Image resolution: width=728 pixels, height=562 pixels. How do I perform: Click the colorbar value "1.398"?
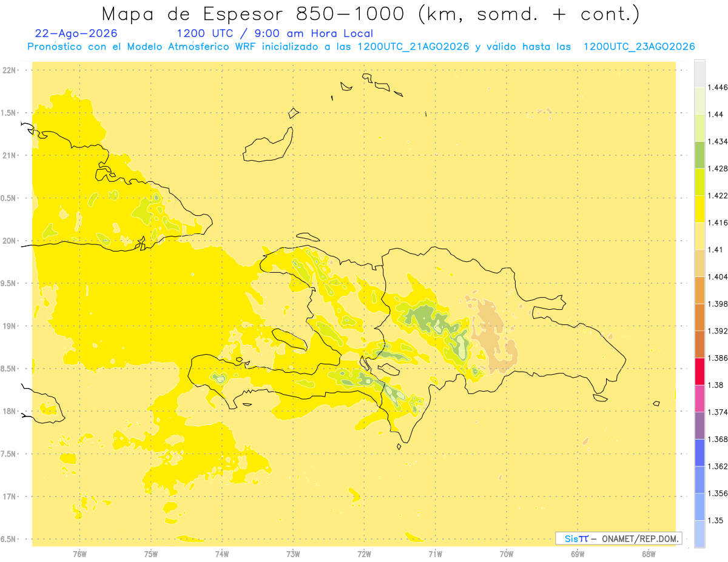718,304
